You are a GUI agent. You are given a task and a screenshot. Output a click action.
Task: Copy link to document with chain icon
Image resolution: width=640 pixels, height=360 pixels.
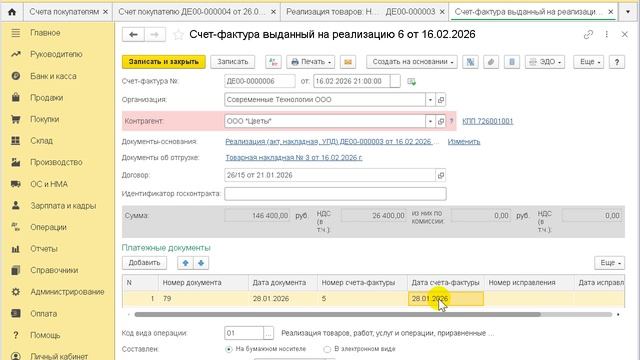click(588, 35)
